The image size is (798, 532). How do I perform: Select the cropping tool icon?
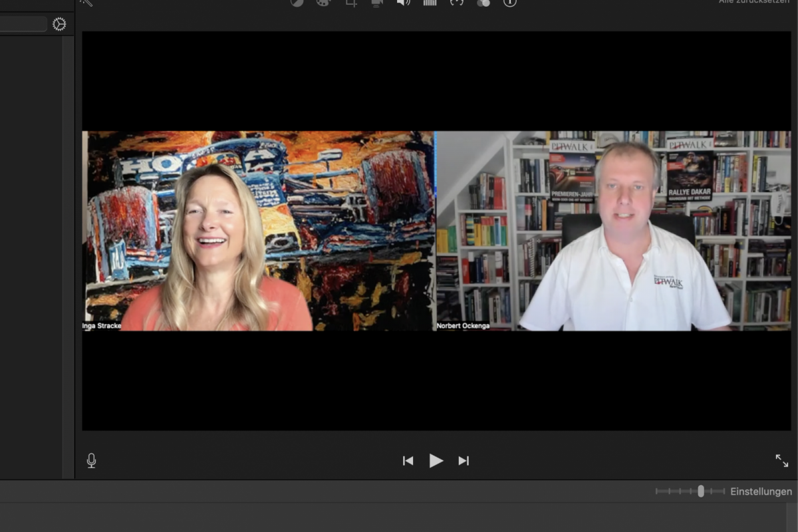(x=351, y=3)
